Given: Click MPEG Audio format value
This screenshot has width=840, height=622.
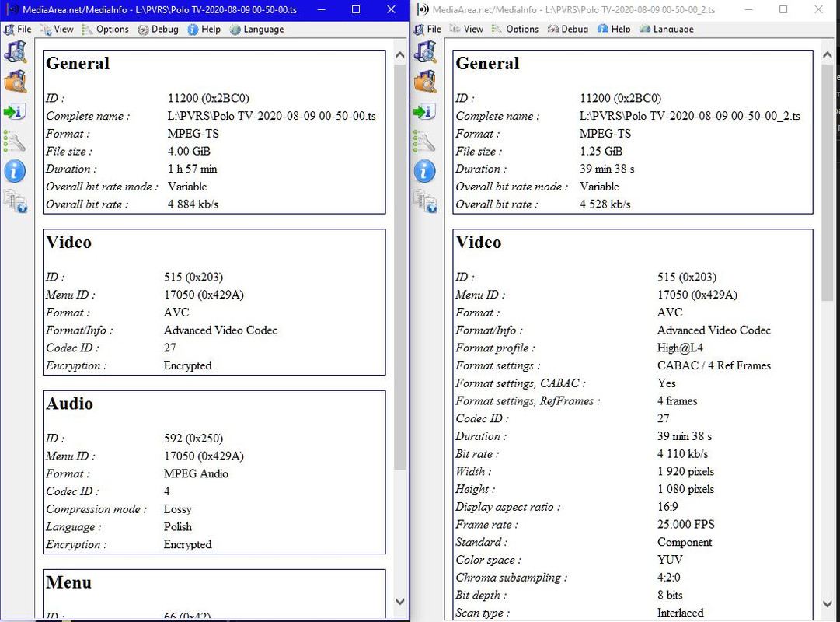Looking at the screenshot, I should coord(196,473).
